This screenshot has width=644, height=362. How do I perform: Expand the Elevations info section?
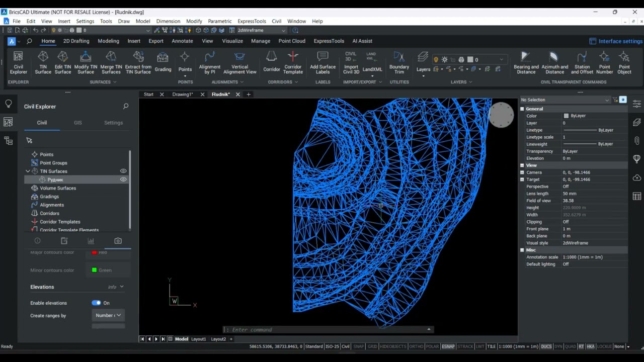click(122, 287)
